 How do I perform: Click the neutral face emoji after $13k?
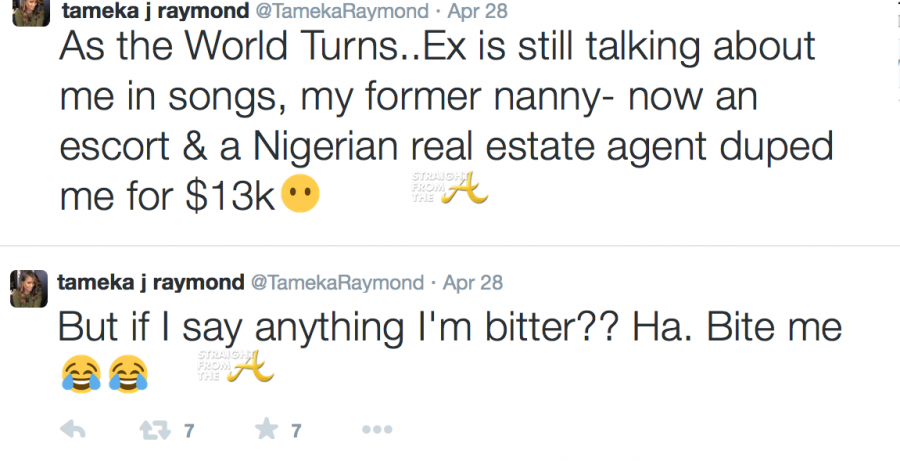tap(300, 196)
